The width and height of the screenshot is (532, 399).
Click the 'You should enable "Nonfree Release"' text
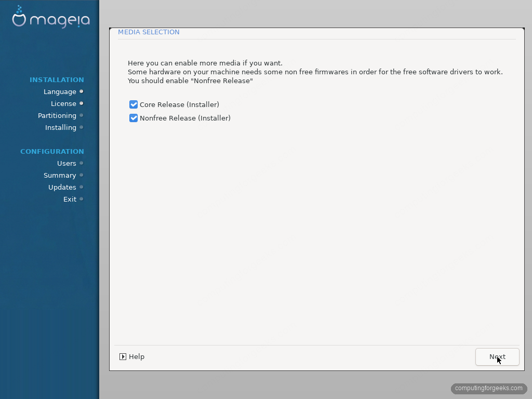click(x=190, y=81)
